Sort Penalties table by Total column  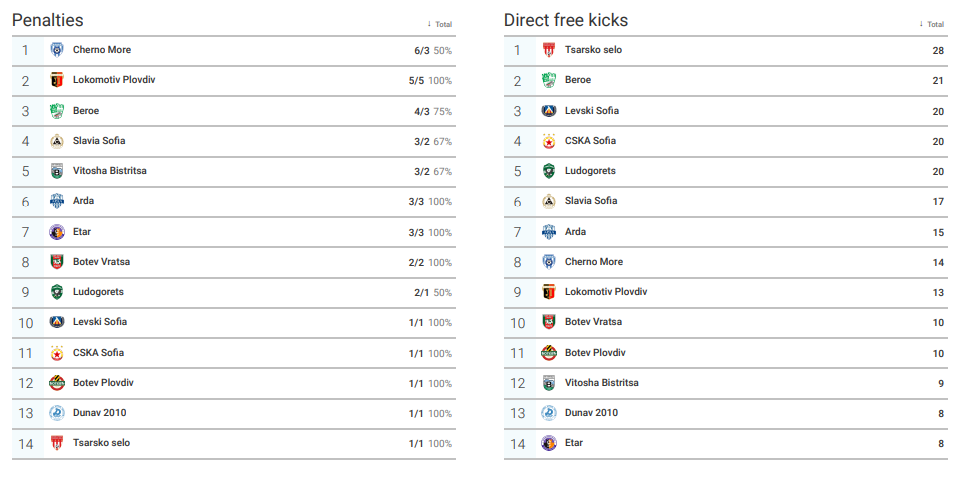pos(440,24)
